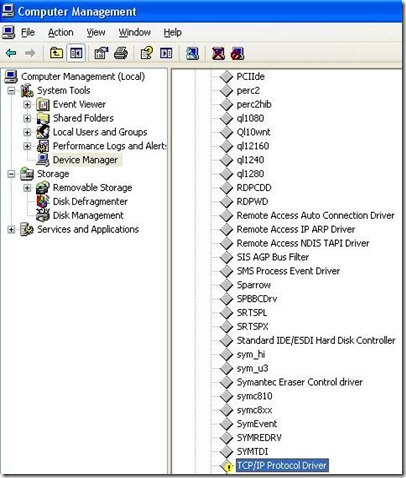
Task: Click the console icon left of File menu
Action: click(8, 32)
